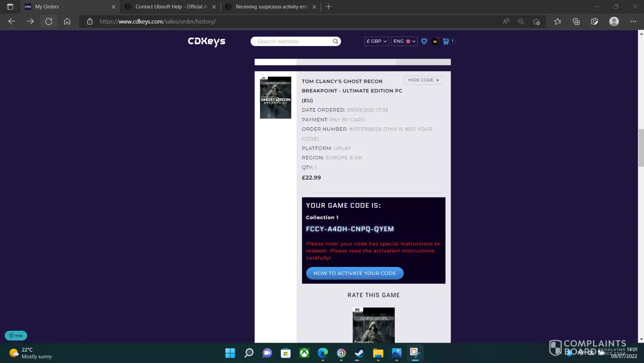Image resolution: width=644 pixels, height=363 pixels.
Task: Hide the game code
Action: [x=423, y=80]
